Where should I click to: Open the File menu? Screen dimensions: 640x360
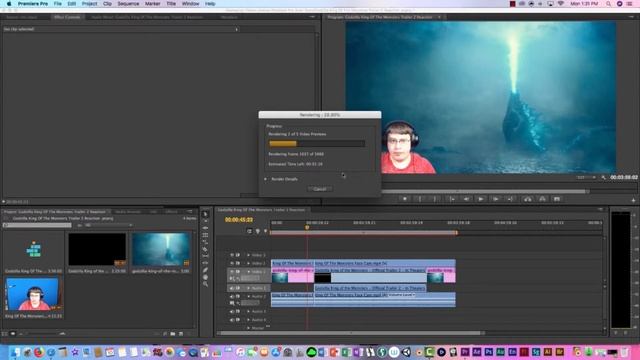click(58, 4)
